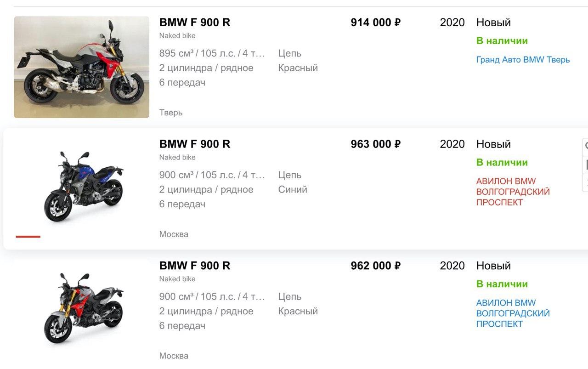Viewport: 588px width, 369px height.
Task: Click the 963 000 ₽ price
Action: click(376, 144)
